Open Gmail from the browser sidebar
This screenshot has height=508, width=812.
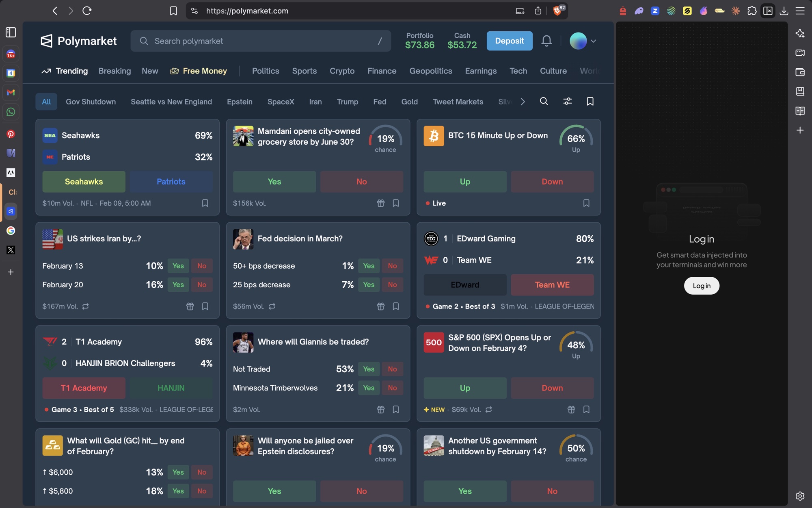[x=11, y=93]
